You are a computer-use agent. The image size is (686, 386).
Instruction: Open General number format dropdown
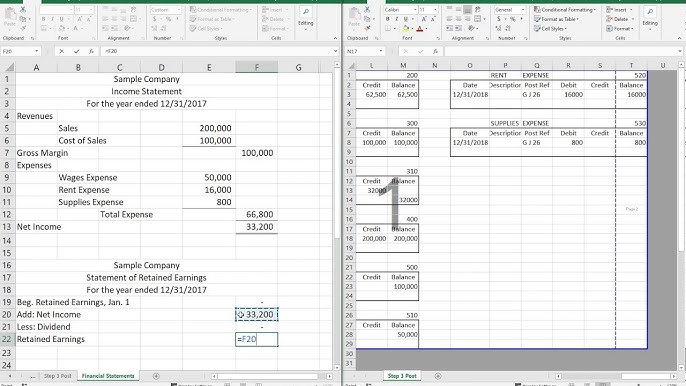(x=523, y=10)
